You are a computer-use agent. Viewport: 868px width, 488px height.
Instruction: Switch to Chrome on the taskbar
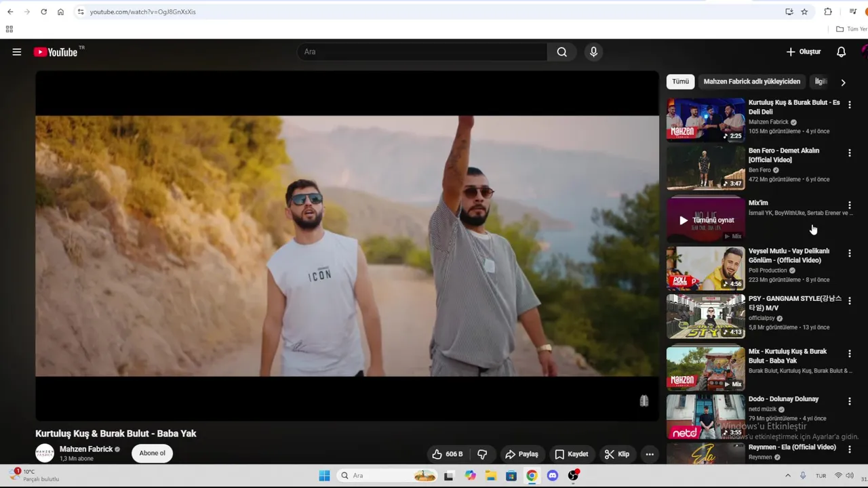click(x=532, y=476)
